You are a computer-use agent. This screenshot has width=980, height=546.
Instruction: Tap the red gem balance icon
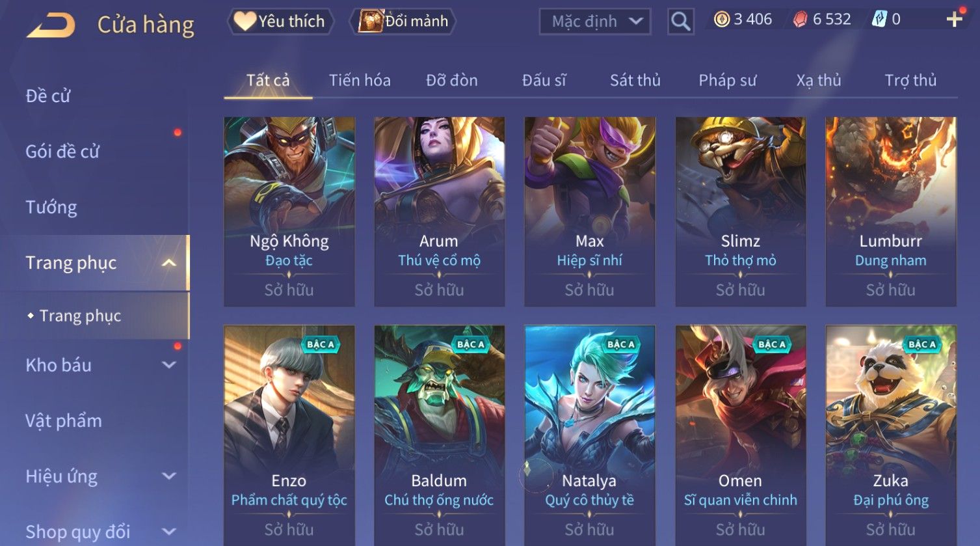point(800,20)
